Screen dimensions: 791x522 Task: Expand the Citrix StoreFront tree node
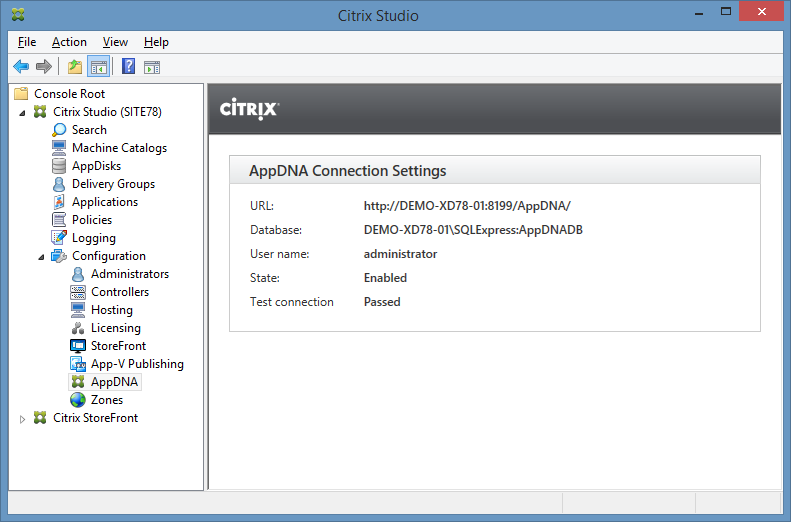click(22, 419)
